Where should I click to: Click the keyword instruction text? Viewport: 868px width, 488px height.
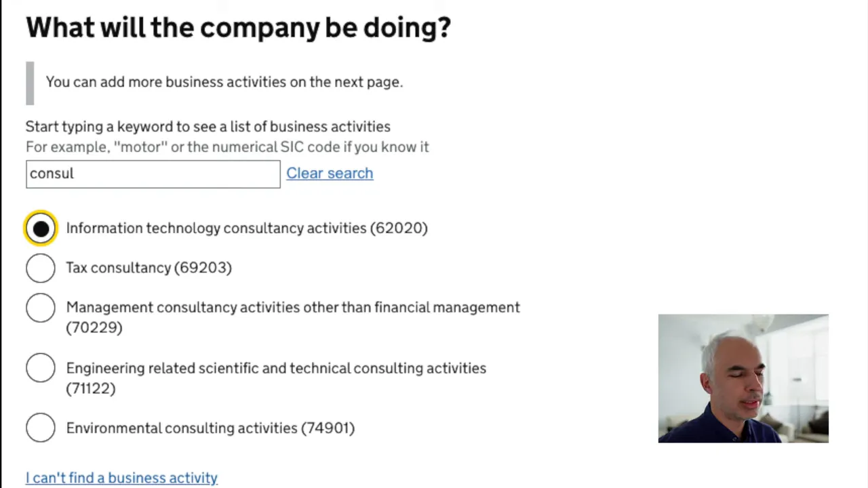tap(208, 126)
